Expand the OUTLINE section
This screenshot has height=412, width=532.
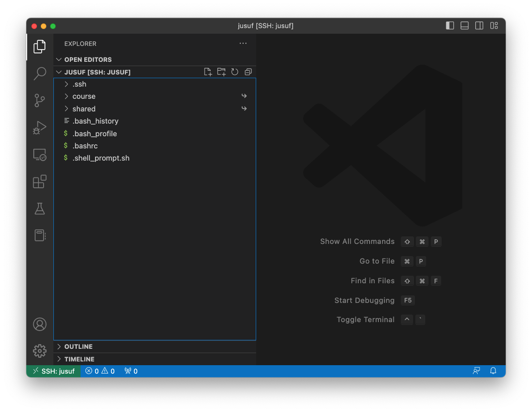click(x=78, y=346)
